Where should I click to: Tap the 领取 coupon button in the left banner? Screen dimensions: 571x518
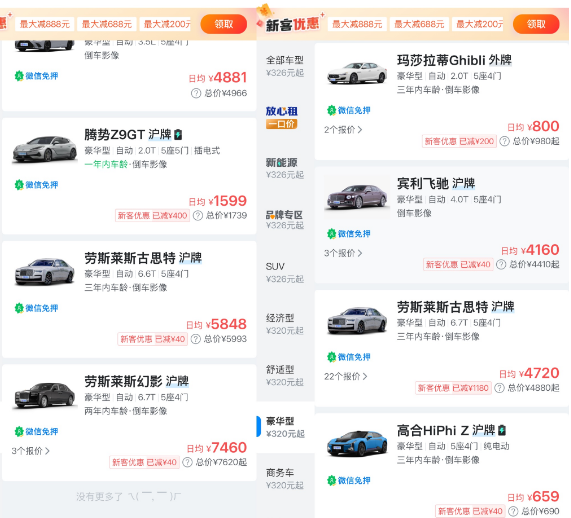pos(224,24)
